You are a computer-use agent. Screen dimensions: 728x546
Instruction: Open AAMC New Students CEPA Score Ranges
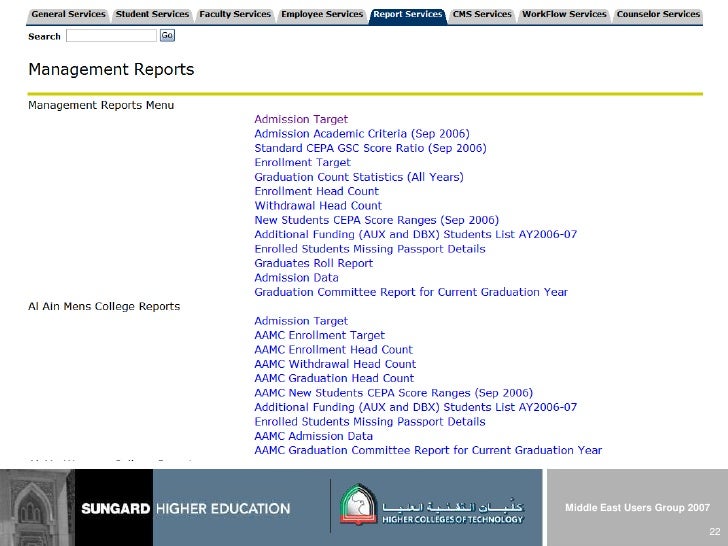[393, 393]
